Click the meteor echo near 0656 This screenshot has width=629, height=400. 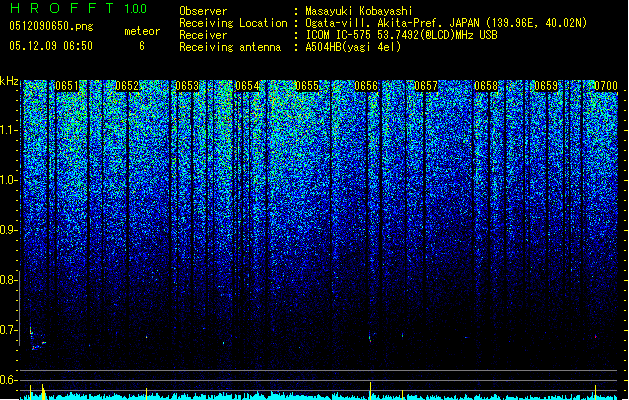pos(371,337)
